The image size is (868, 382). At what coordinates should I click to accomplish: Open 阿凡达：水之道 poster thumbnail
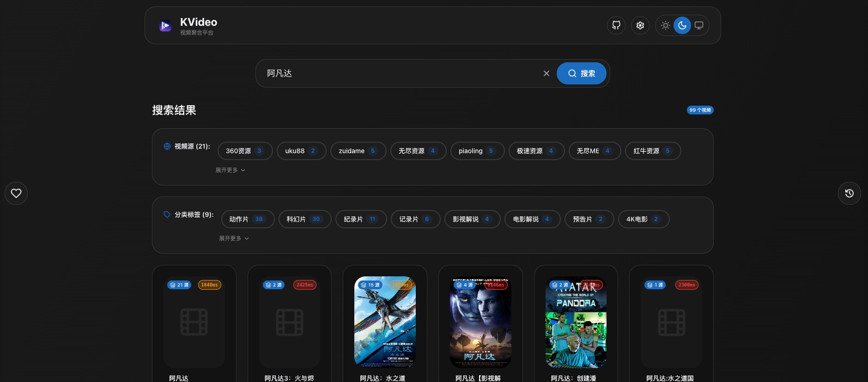[385, 322]
